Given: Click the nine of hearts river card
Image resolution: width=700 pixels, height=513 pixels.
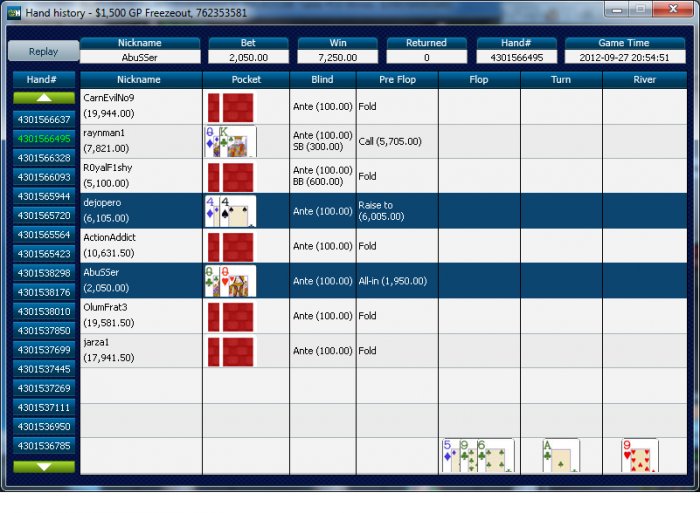Looking at the screenshot, I should pyautogui.click(x=640, y=455).
